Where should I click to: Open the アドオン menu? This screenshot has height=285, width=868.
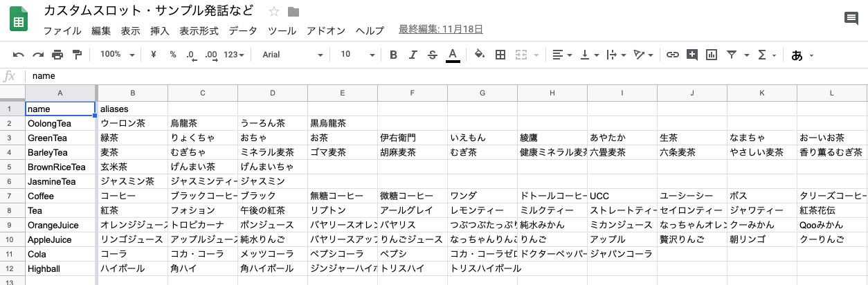click(x=325, y=30)
